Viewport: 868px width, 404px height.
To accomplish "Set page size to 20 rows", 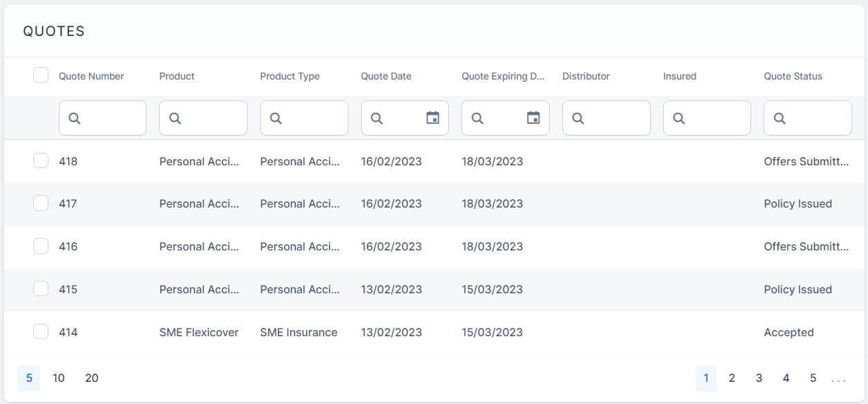I will point(92,378).
